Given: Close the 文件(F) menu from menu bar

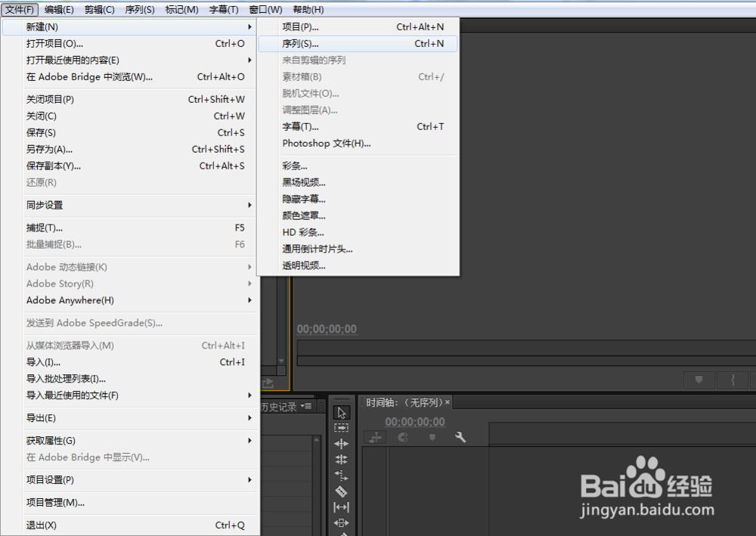Looking at the screenshot, I should pos(20,10).
